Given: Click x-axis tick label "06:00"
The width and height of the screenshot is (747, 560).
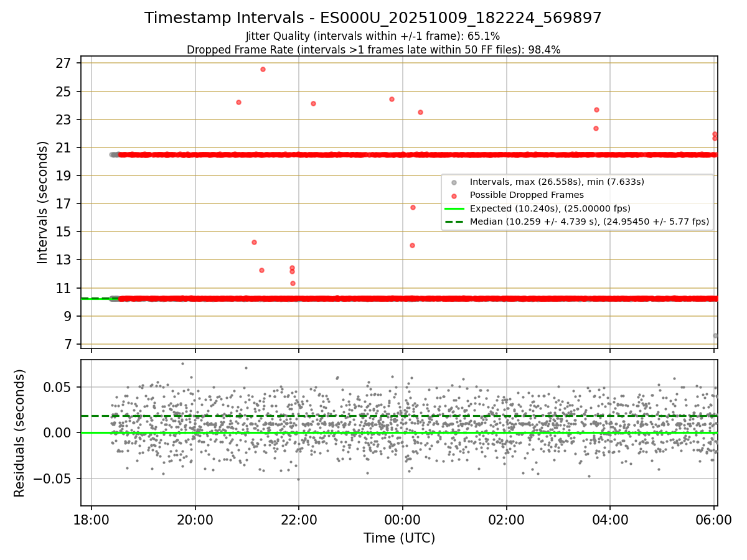Looking at the screenshot, I should [713, 519].
